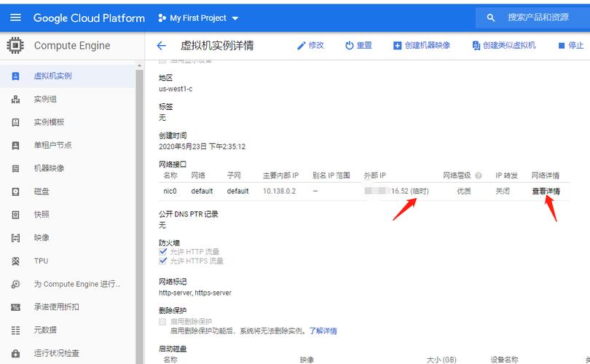Click the 虚拟机实例详情 page title
The image size is (590, 364).
point(217,45)
